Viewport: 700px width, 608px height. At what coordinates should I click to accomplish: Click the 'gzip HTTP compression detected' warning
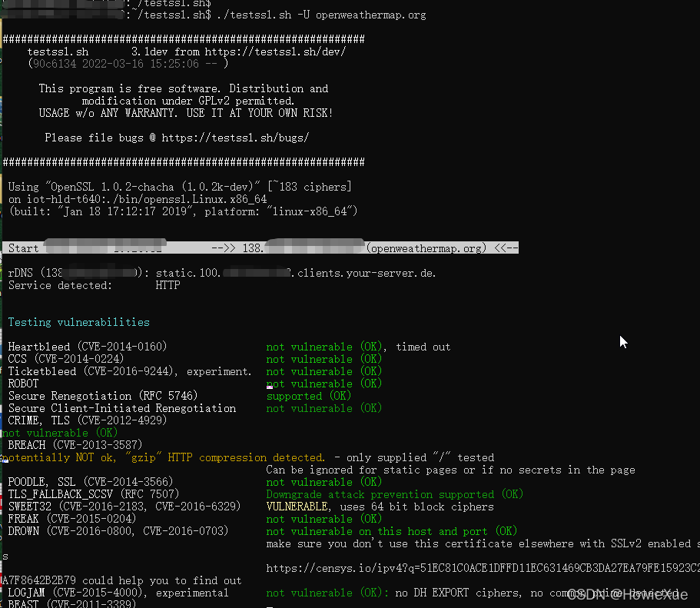point(162,457)
